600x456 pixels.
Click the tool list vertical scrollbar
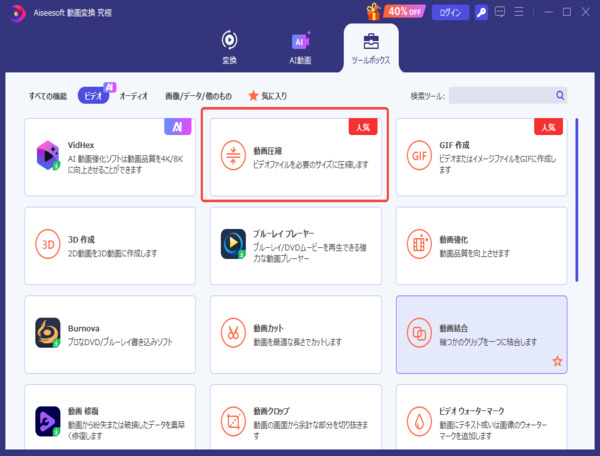[577, 200]
